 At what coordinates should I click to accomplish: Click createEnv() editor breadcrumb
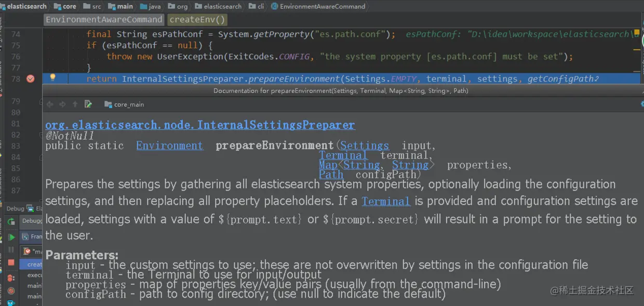coord(198,20)
